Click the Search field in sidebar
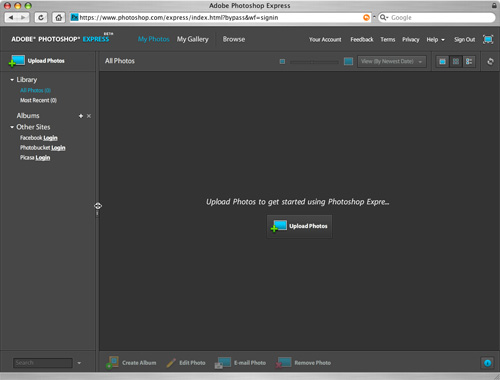 (43, 363)
